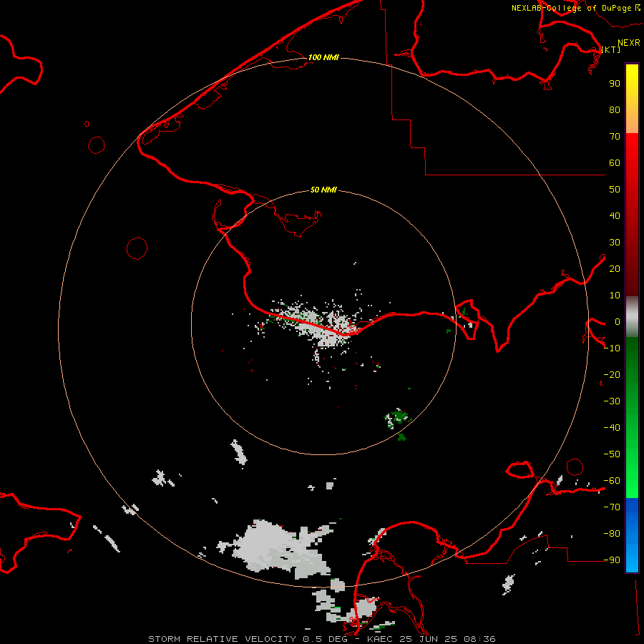This screenshot has height=644, width=644.
Task: Click the -30 value on the velocity scale
Action: [x=612, y=401]
